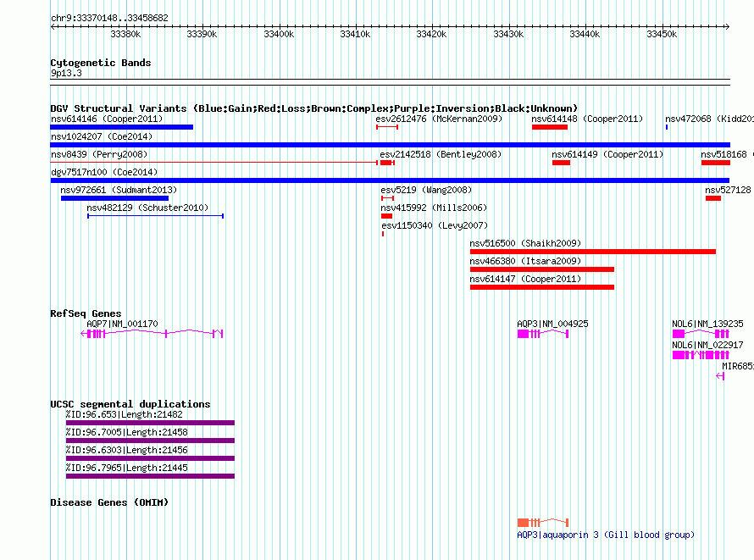Click the AQP3|NM_004925 RefSeq gene glyph
Image resolution: width=754 pixels, height=560 pixels.
[x=543, y=334]
